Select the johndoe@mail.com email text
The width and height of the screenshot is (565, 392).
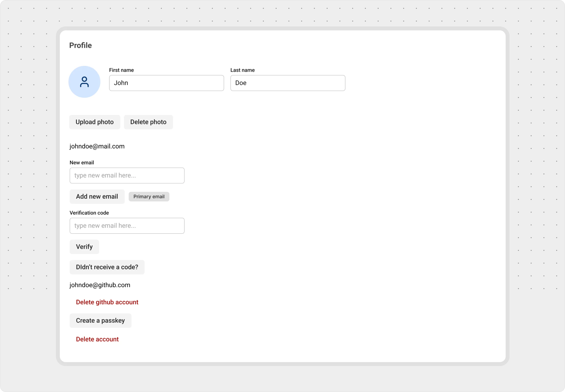coord(97,146)
